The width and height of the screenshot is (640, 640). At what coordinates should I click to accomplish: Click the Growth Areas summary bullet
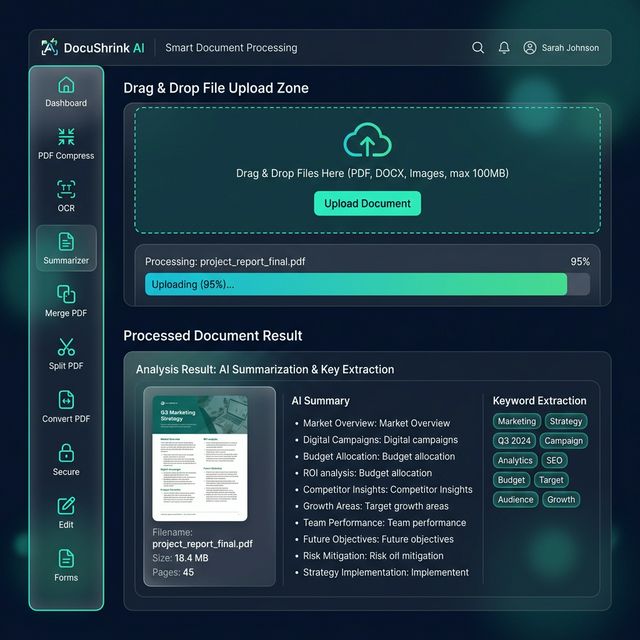click(376, 506)
